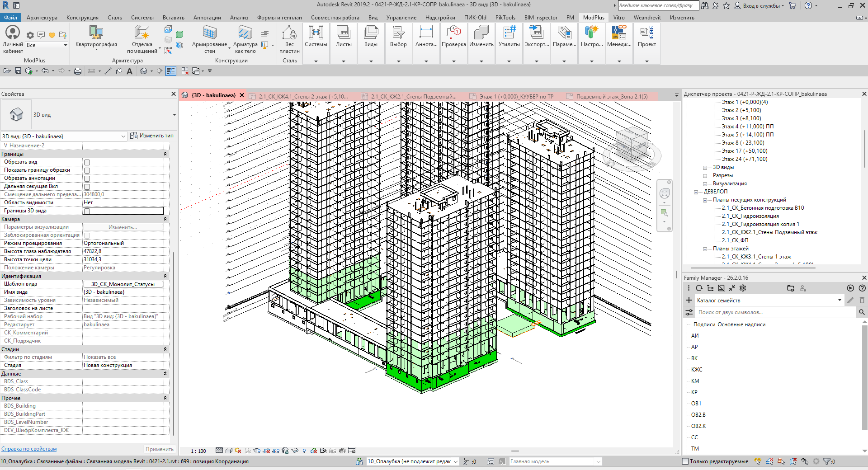The width and height of the screenshot is (868, 470).
Task: Add a new catalog in Family Manager
Action: (689, 300)
